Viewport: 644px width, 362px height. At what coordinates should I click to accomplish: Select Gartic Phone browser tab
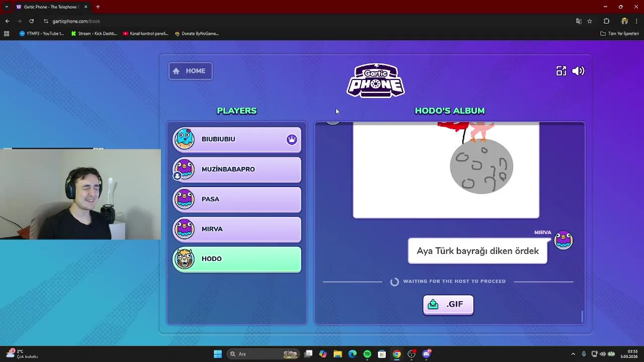click(52, 7)
